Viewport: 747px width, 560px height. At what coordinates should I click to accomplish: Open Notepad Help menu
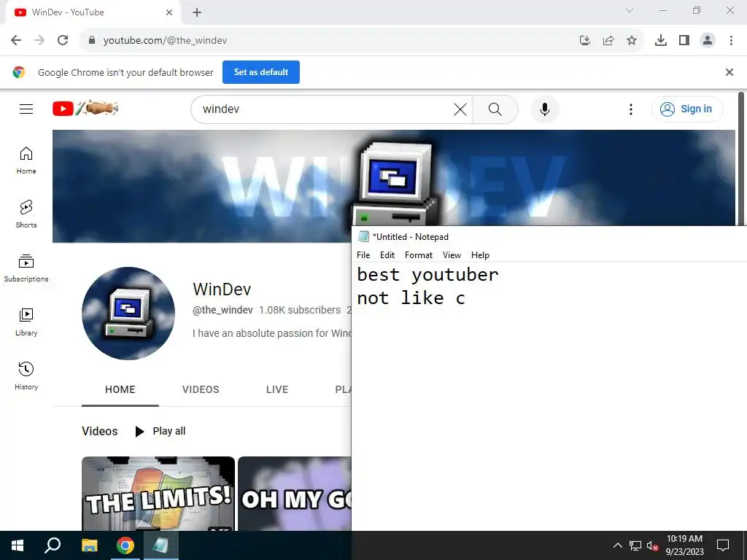(x=480, y=255)
